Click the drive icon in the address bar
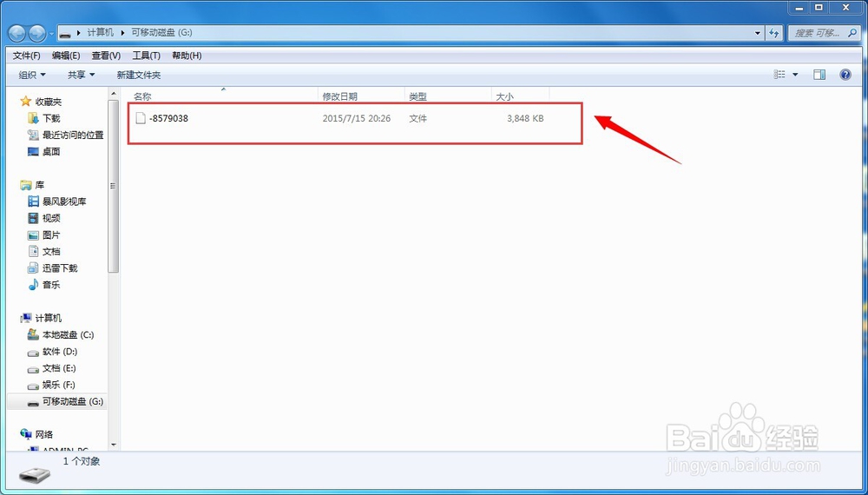This screenshot has width=868, height=495. (x=65, y=33)
